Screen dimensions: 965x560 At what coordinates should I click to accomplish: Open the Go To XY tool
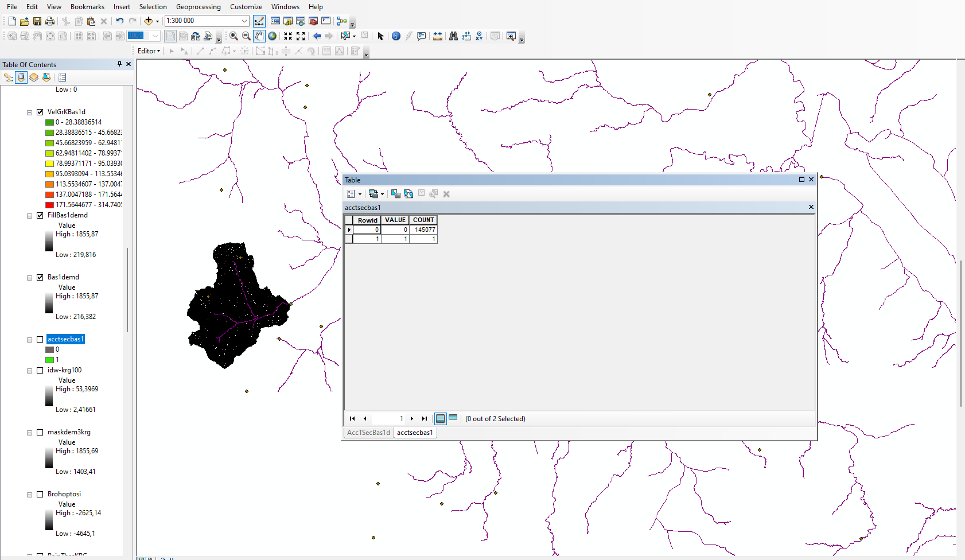coord(479,36)
